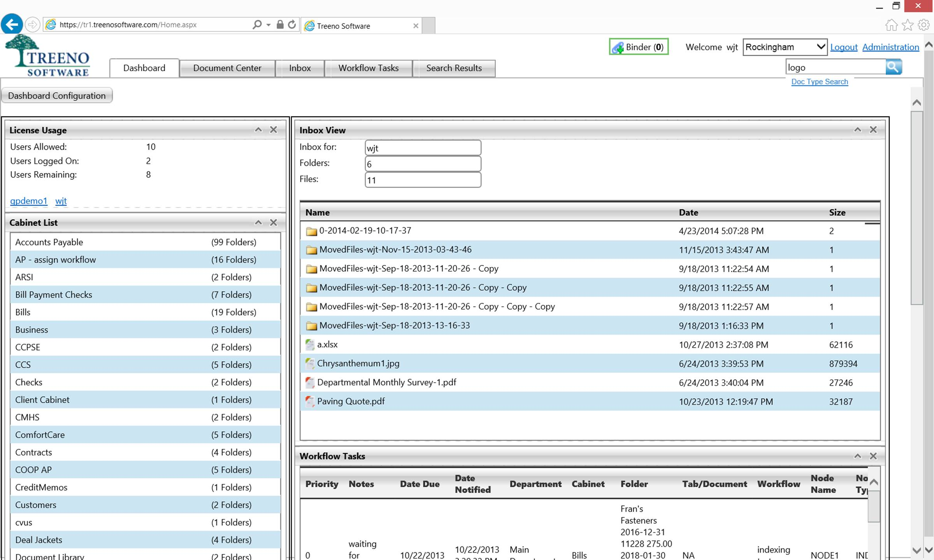Close the Workflow Tasks panel
Viewport: 934px width, 560px height.
pos(873,456)
